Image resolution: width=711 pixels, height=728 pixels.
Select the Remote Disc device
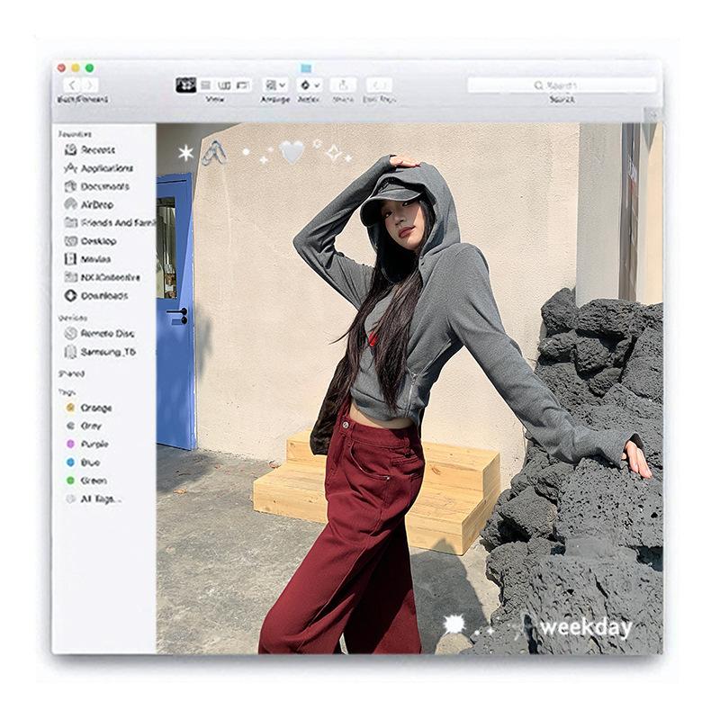tap(99, 333)
